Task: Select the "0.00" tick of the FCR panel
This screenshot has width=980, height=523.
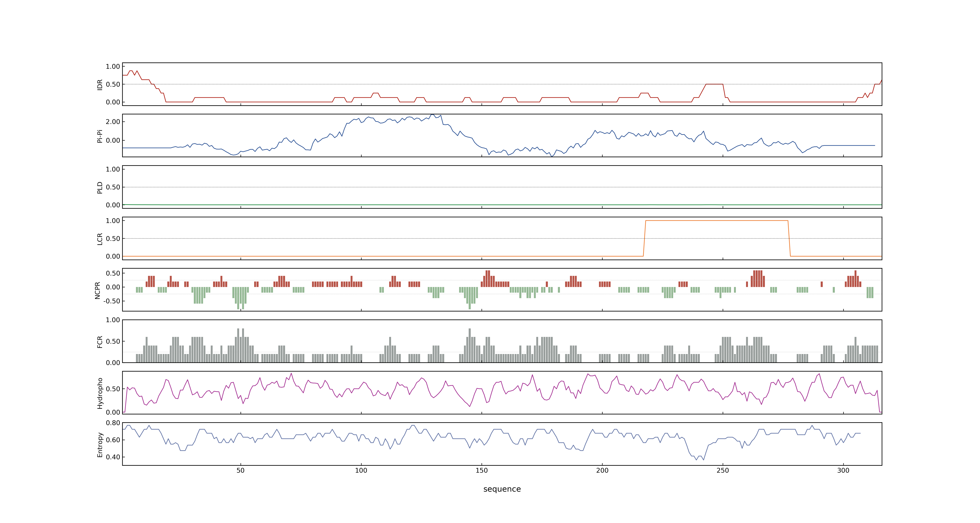Action: tap(113, 363)
